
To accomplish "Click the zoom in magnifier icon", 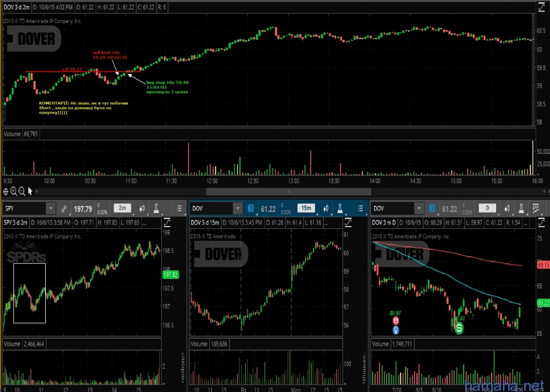I will pos(14,191).
